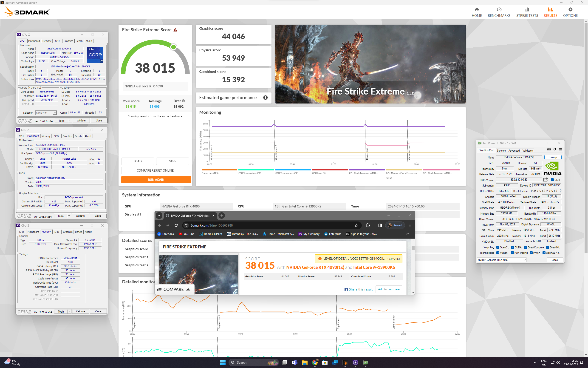
Task: Click the SAVE button in 3DMark
Action: click(172, 161)
